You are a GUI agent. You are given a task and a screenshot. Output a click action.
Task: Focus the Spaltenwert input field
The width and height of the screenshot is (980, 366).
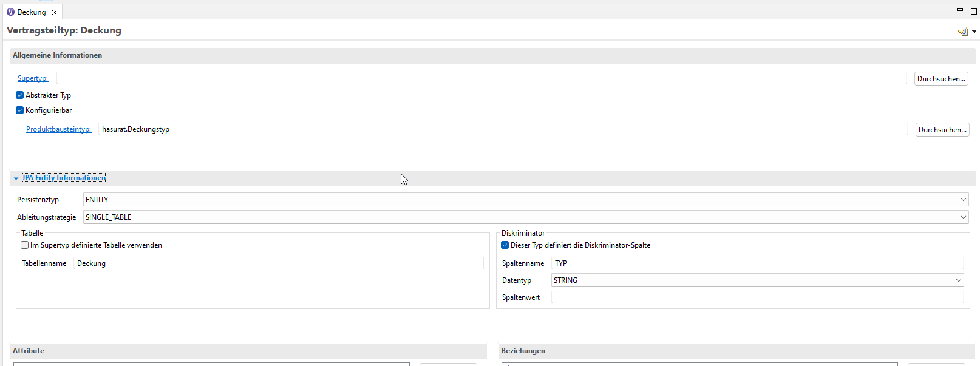(757, 297)
